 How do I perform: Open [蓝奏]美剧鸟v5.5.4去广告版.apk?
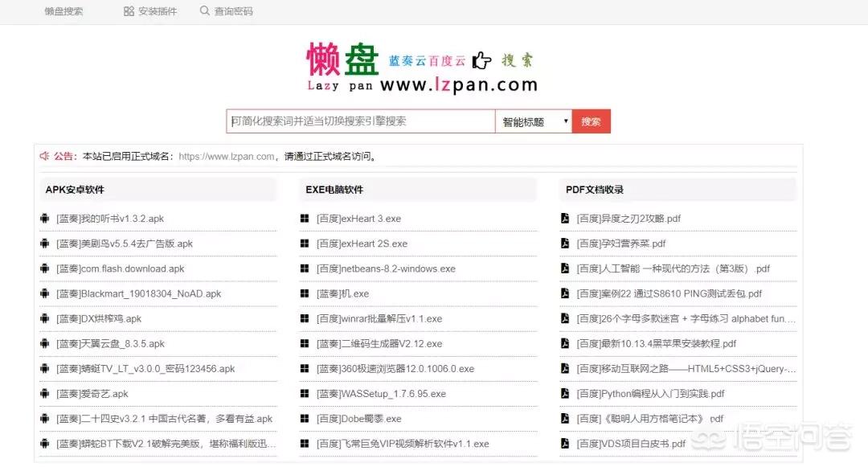(125, 244)
